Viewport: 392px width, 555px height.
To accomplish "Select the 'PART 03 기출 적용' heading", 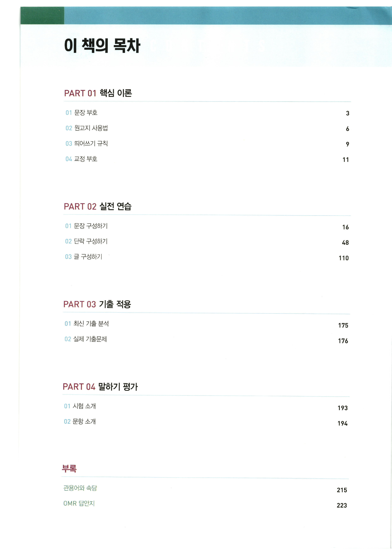I will point(97,304).
